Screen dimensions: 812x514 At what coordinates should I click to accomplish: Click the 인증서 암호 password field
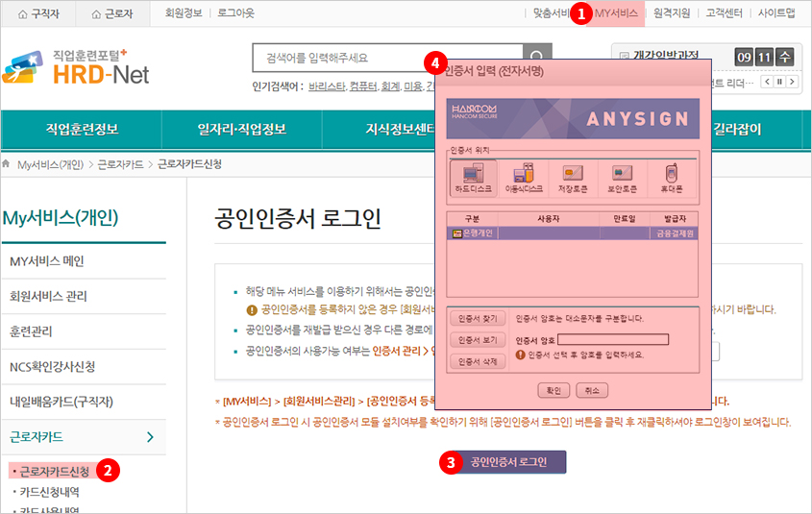[x=613, y=339]
